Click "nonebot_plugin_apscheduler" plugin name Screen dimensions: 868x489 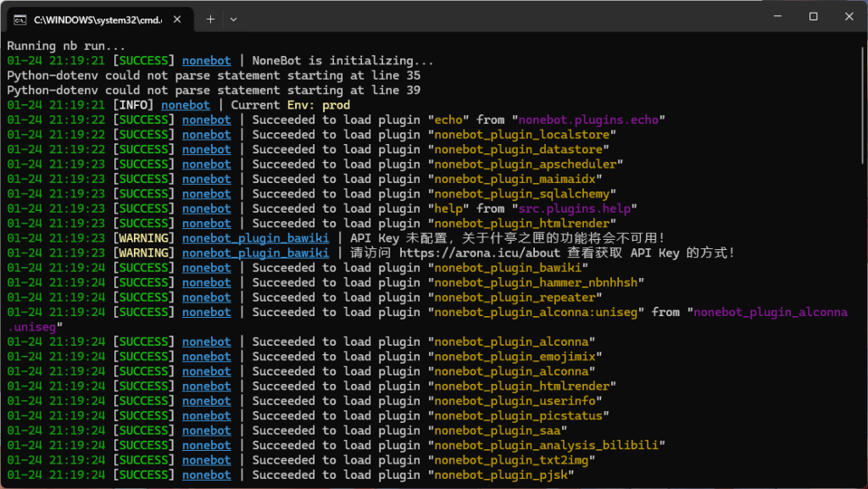(x=526, y=164)
